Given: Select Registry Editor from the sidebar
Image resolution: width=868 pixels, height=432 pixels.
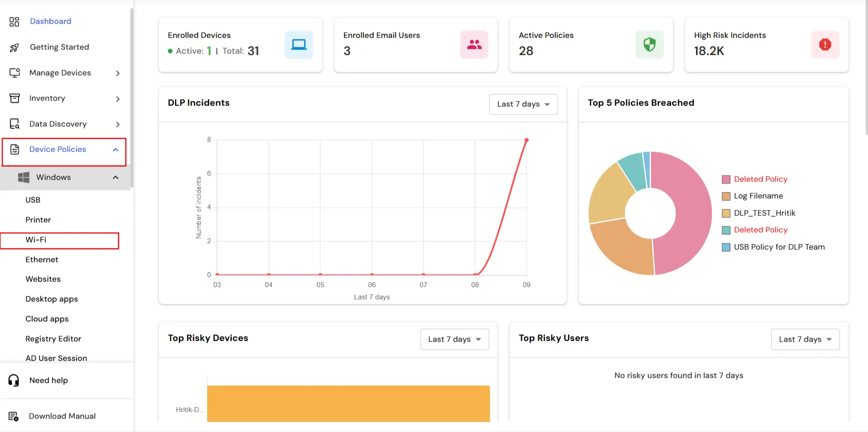Looking at the screenshot, I should pos(53,338).
